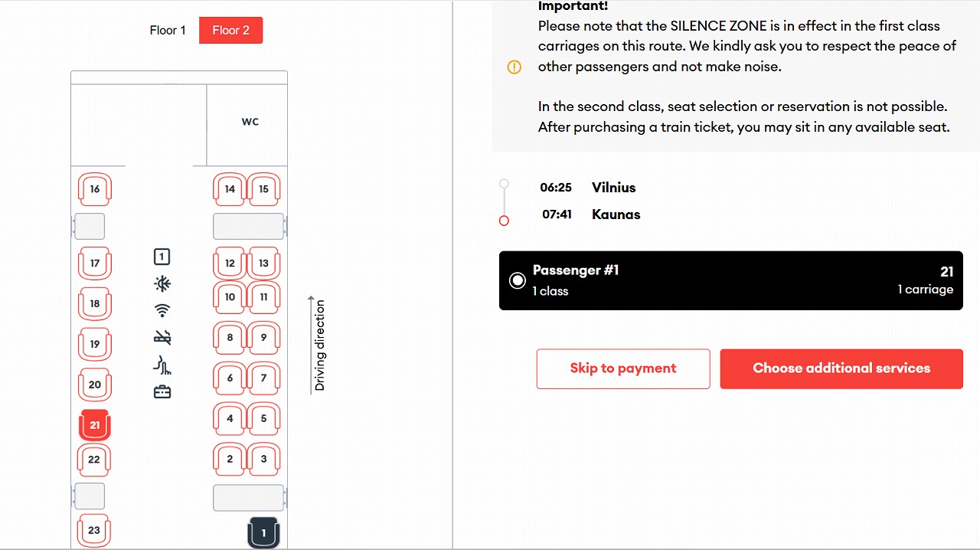Click the no-smoking icon
980x550 pixels.
(x=162, y=337)
